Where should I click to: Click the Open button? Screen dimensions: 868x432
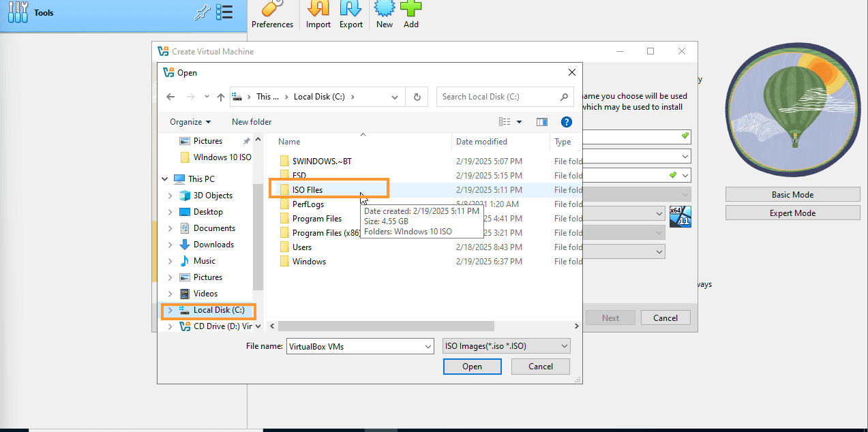pos(472,367)
